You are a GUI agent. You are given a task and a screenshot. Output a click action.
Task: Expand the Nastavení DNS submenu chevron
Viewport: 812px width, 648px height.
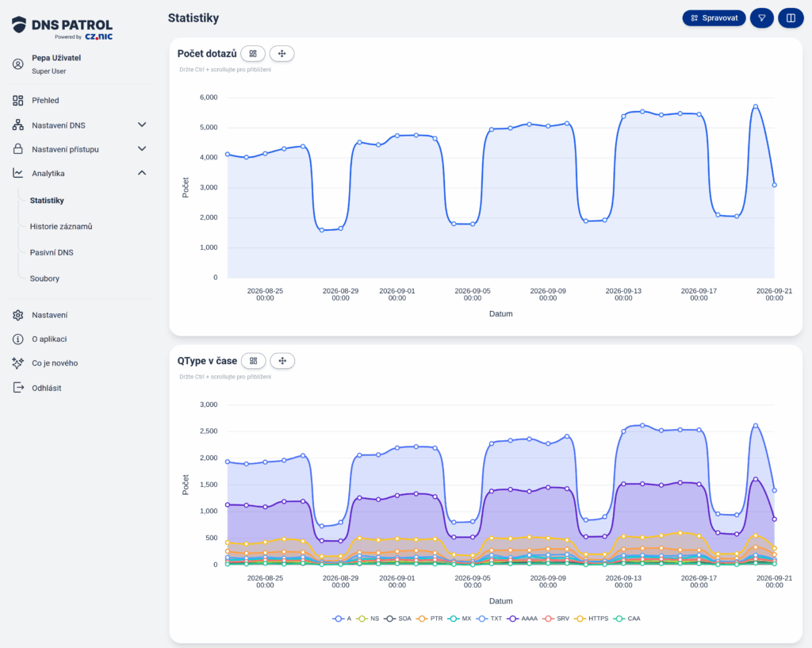coord(142,125)
